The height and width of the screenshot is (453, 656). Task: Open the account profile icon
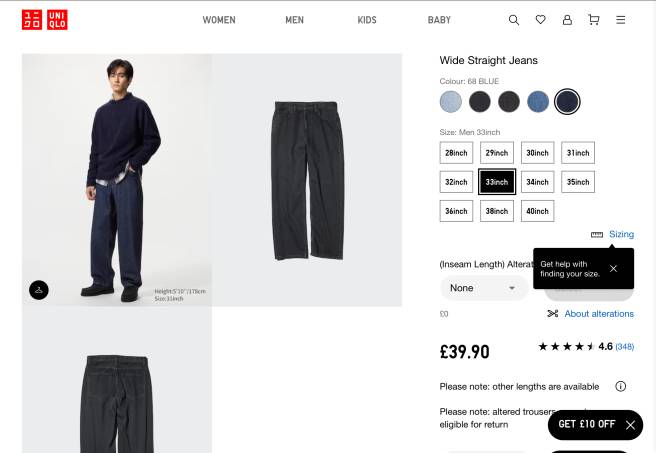coord(567,20)
